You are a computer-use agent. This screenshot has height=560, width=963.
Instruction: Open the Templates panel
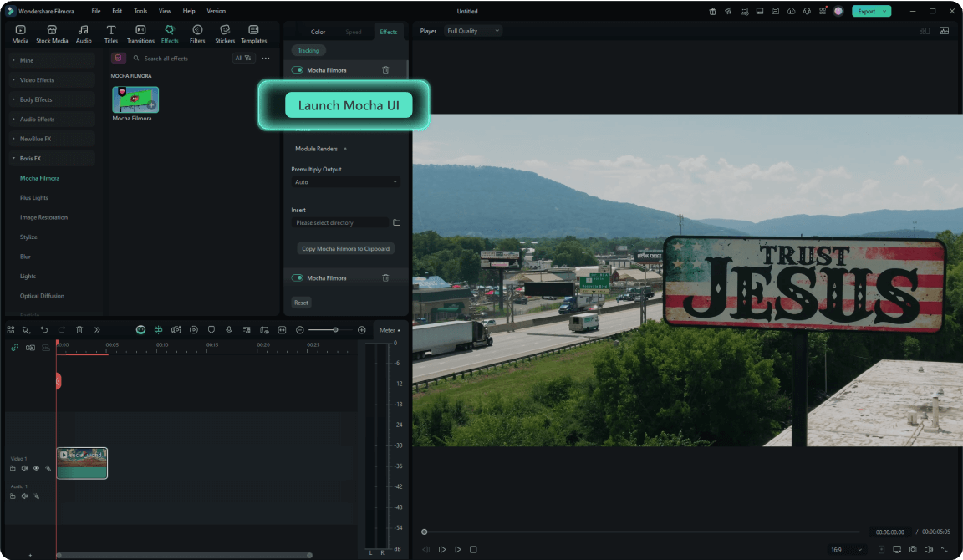253,33
